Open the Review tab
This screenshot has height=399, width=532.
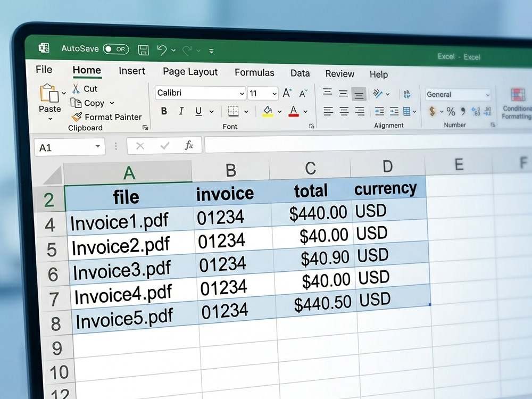pyautogui.click(x=339, y=74)
